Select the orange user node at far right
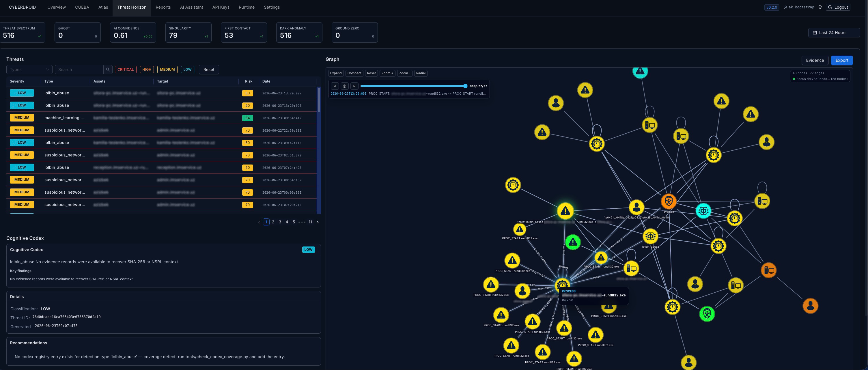Screen dimensions: 868x370 810,306
